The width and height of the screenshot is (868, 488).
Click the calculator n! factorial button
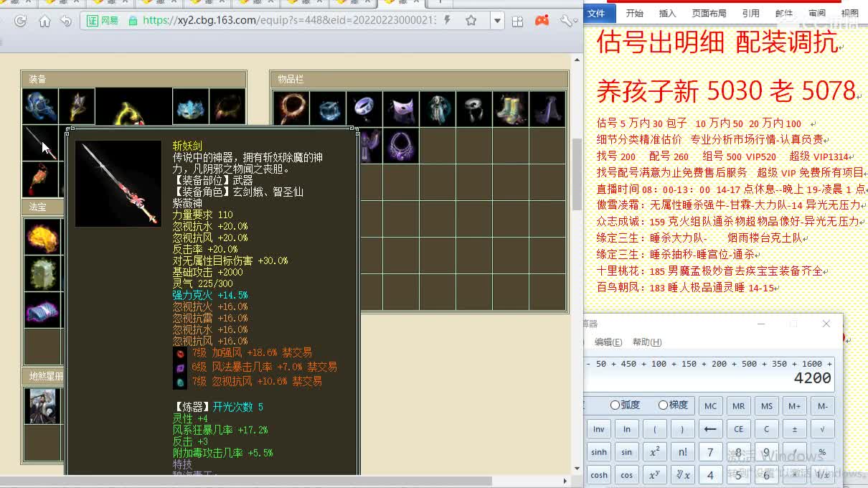tap(682, 452)
